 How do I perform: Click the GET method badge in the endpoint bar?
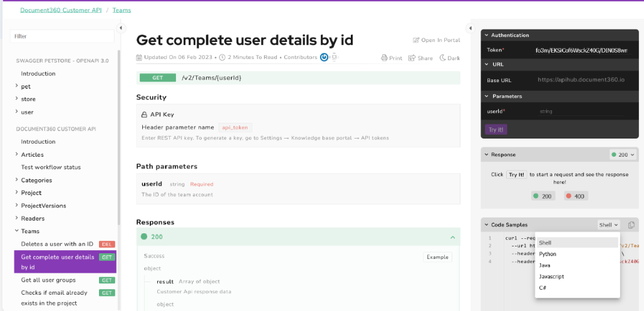click(x=158, y=78)
